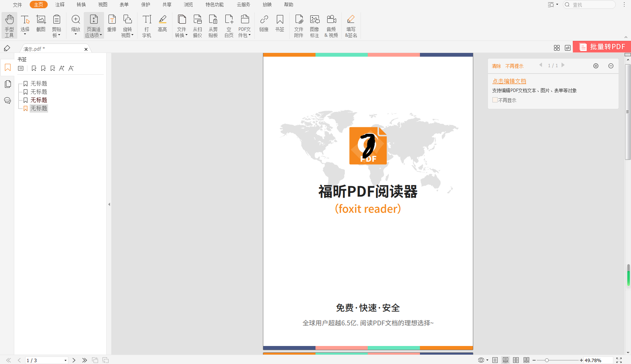Open Fill & Sign (填写&签名)
This screenshot has width=631, height=364.
pos(351,26)
